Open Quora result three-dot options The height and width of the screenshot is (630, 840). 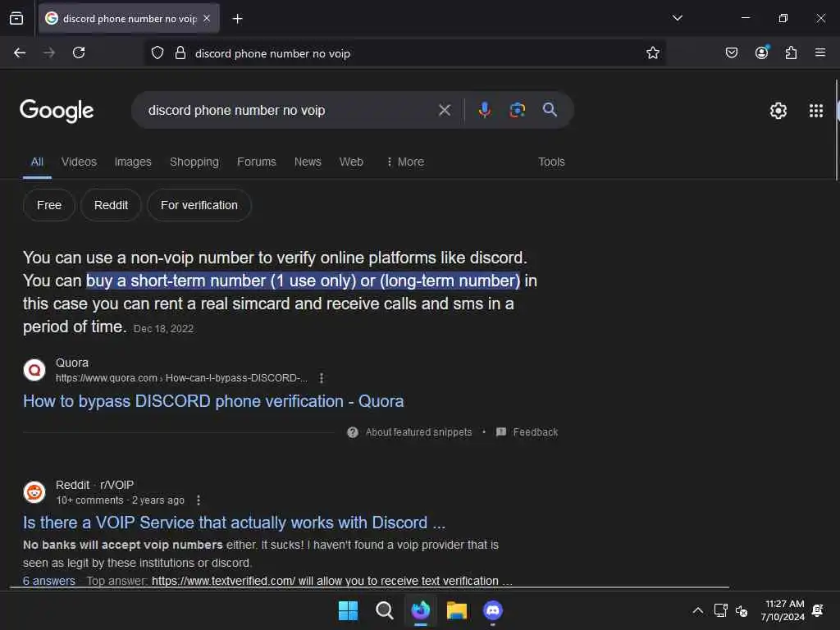322,378
